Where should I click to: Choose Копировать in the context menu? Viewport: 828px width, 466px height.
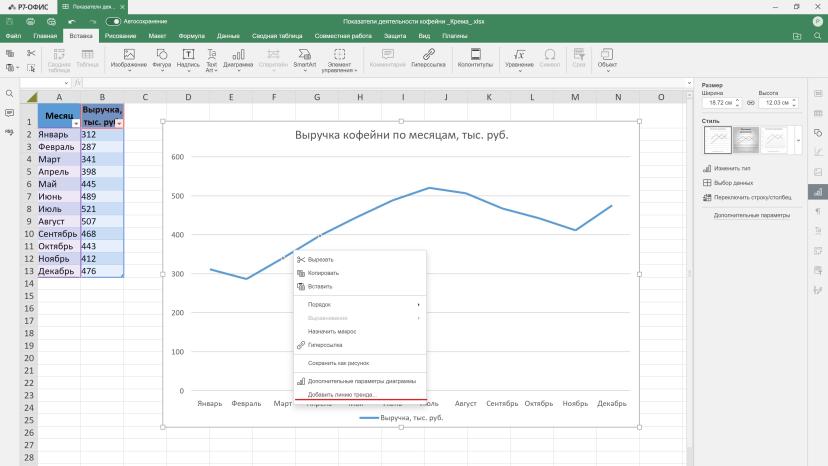(x=359, y=273)
